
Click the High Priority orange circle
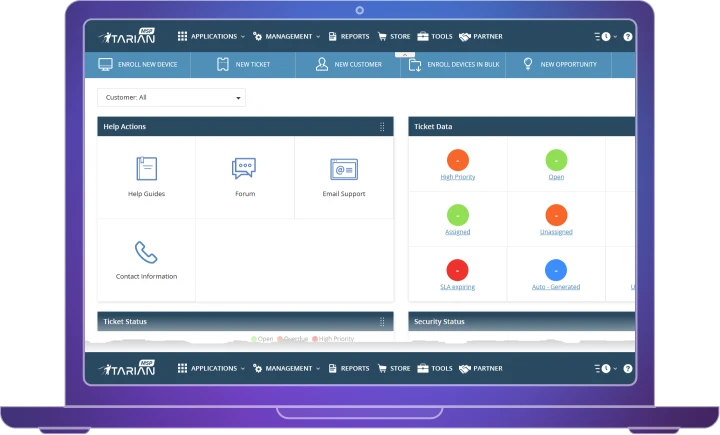pyautogui.click(x=458, y=160)
